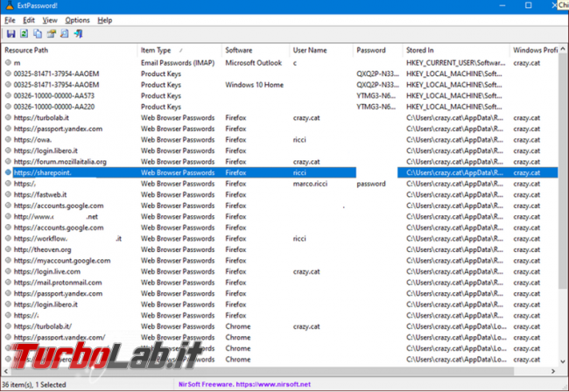Click crazy.cat user name in login.live.com row
The image size is (569, 392).
click(x=306, y=271)
